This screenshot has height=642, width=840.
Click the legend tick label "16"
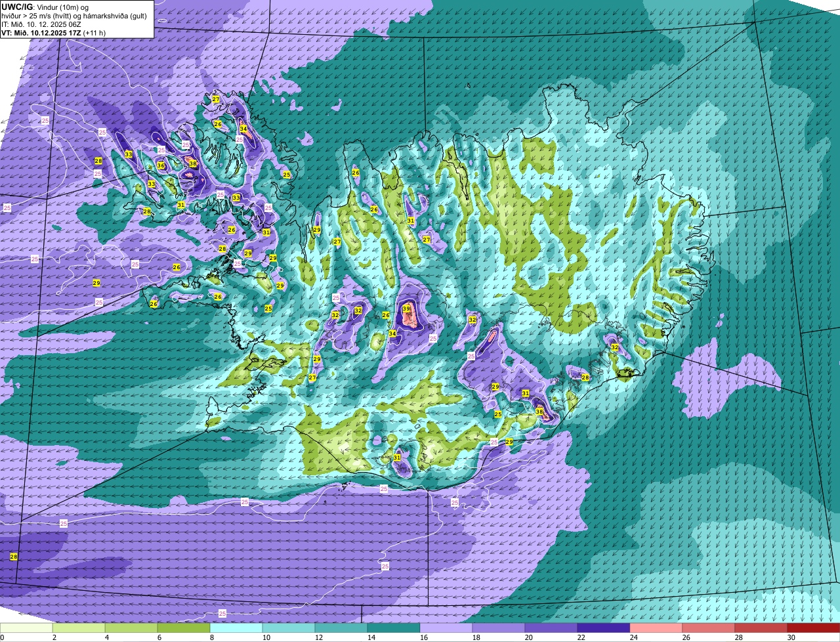pyautogui.click(x=423, y=637)
